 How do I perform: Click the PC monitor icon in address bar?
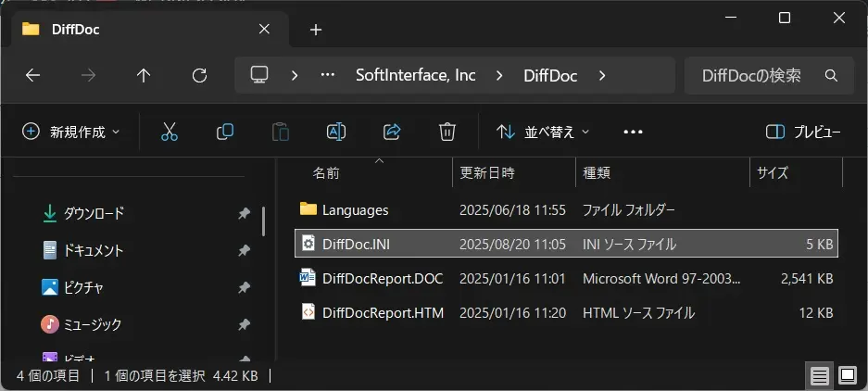tap(259, 75)
